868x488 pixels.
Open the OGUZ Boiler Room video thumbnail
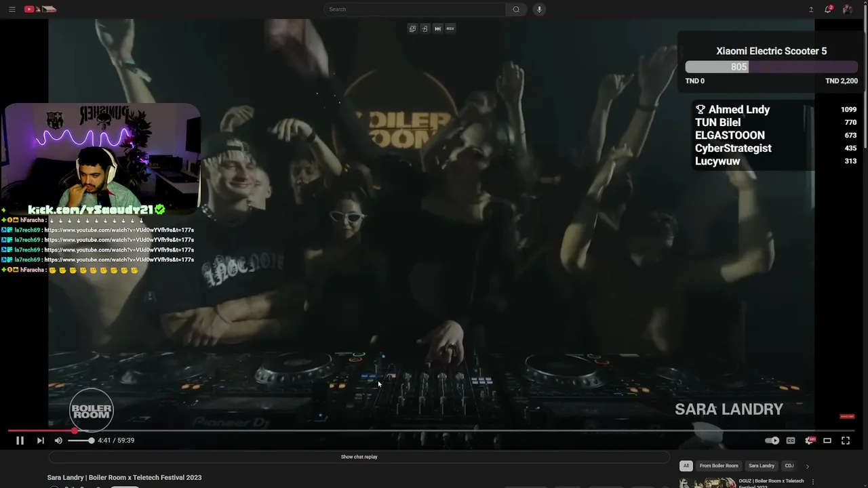point(707,483)
